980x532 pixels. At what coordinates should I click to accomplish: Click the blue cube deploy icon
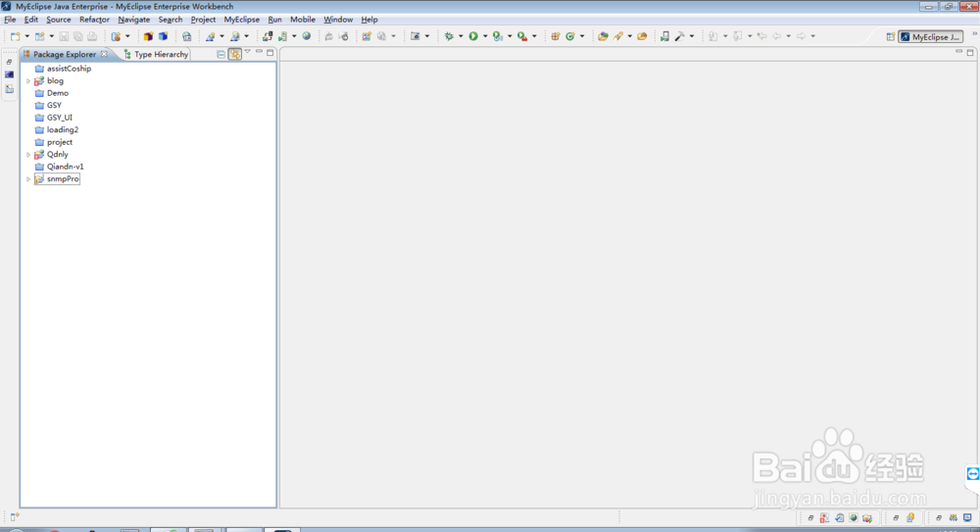click(x=163, y=36)
